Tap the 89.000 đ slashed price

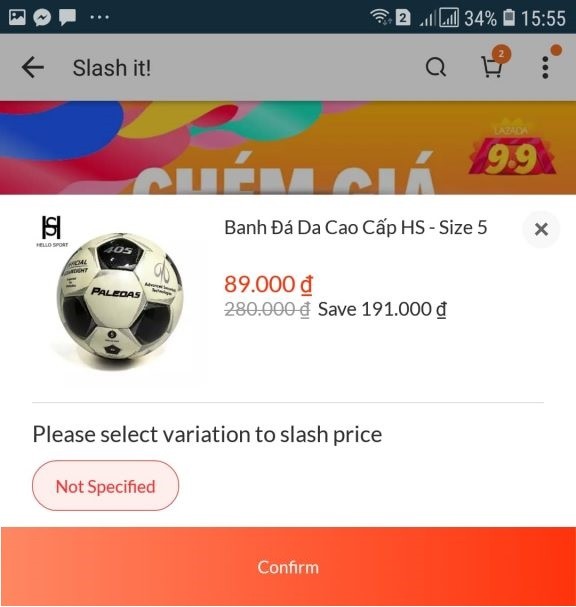[x=268, y=284]
